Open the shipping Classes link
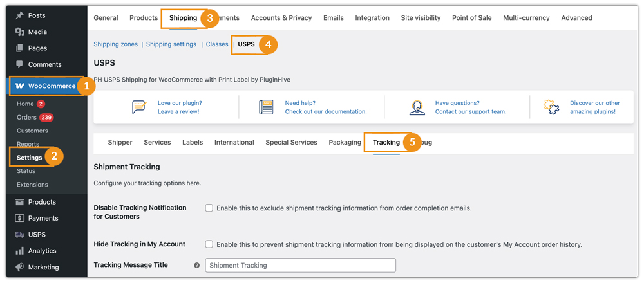 pos(217,44)
